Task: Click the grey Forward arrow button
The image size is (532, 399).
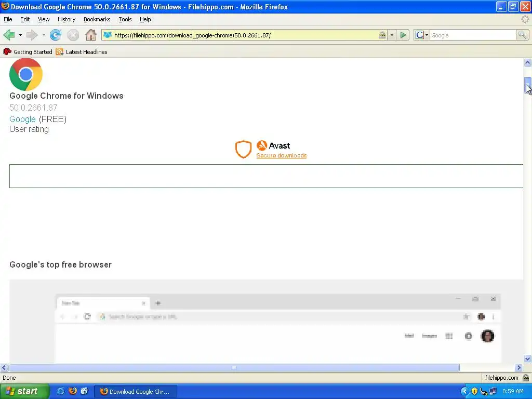Action: click(32, 35)
